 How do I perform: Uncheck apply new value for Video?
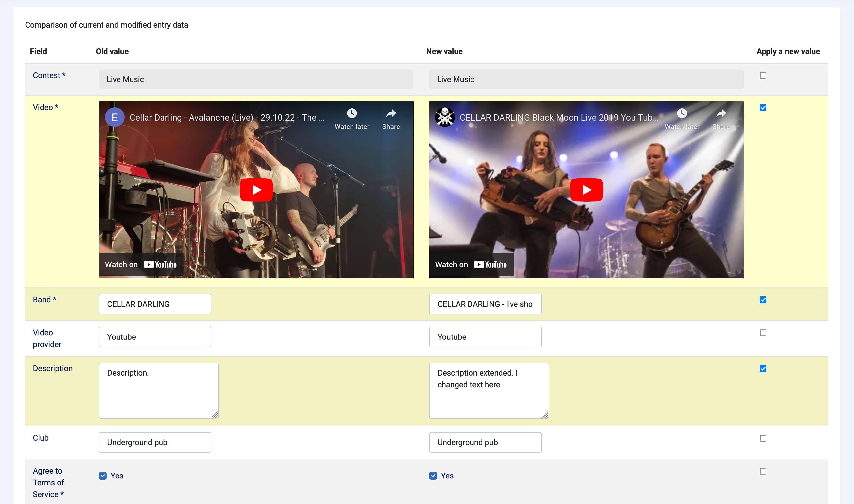[x=763, y=108]
